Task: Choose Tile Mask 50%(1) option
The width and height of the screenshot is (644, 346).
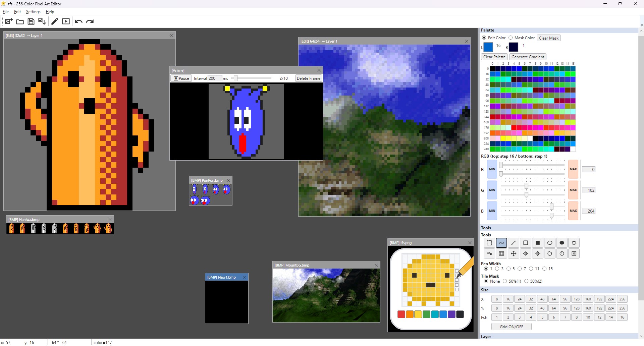Action: tap(505, 281)
